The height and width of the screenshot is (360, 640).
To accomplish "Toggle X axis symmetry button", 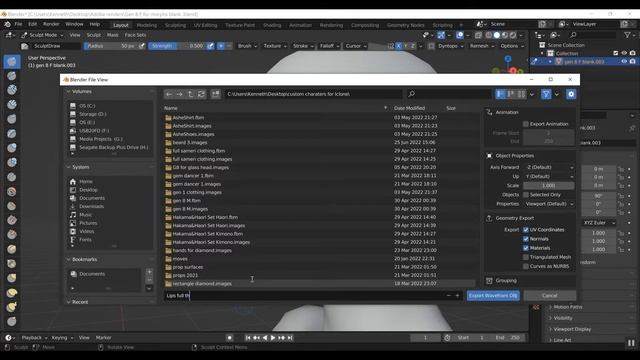I will tap(398, 46).
